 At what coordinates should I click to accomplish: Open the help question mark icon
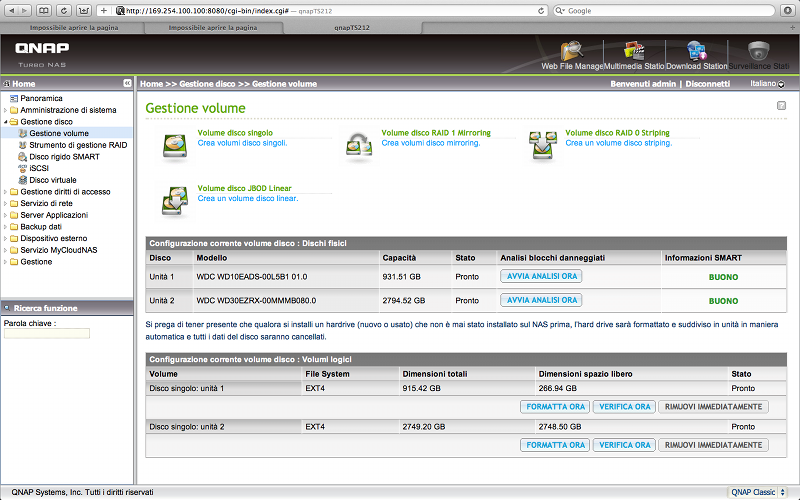pyautogui.click(x=781, y=105)
